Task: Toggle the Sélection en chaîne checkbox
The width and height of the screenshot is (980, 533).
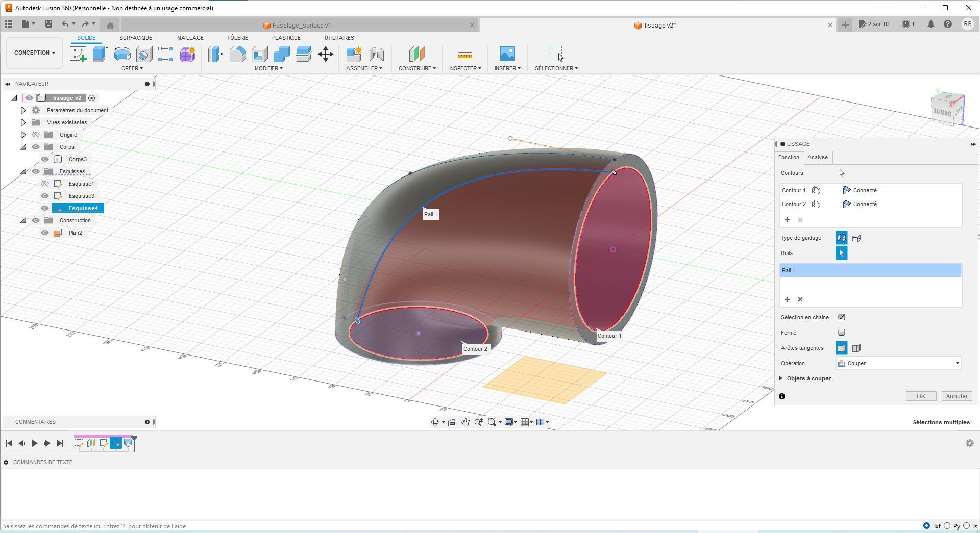Action: pyautogui.click(x=842, y=317)
